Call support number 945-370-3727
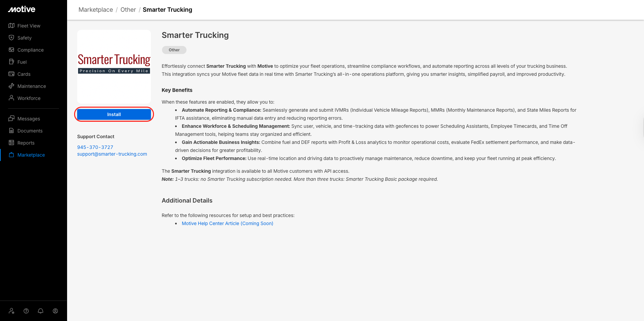Screen dimensions: 644x321 tap(95, 147)
